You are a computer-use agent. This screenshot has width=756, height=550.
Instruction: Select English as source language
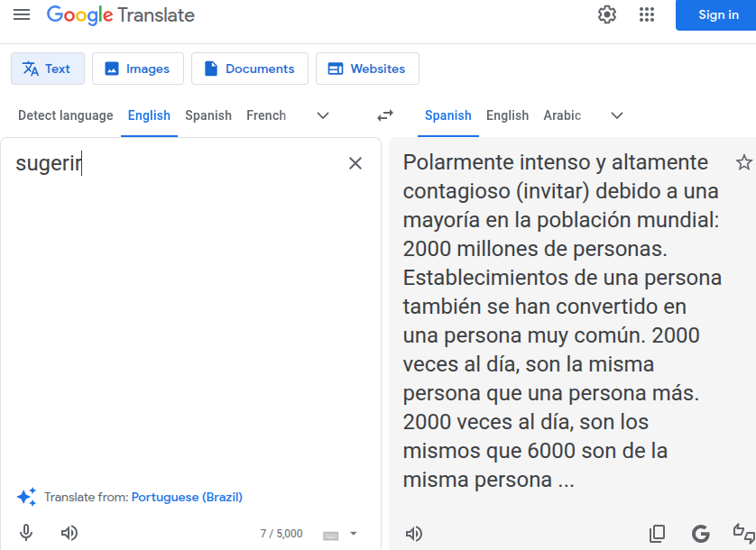pos(149,115)
